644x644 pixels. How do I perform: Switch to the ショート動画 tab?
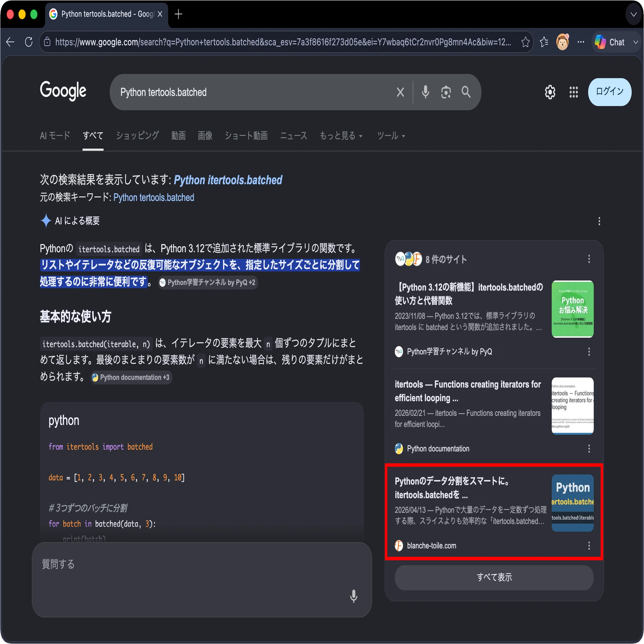(x=246, y=136)
